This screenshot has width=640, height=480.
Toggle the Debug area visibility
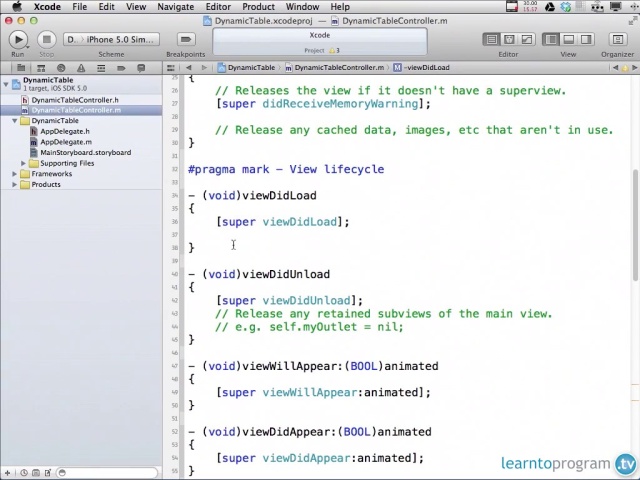(568, 40)
